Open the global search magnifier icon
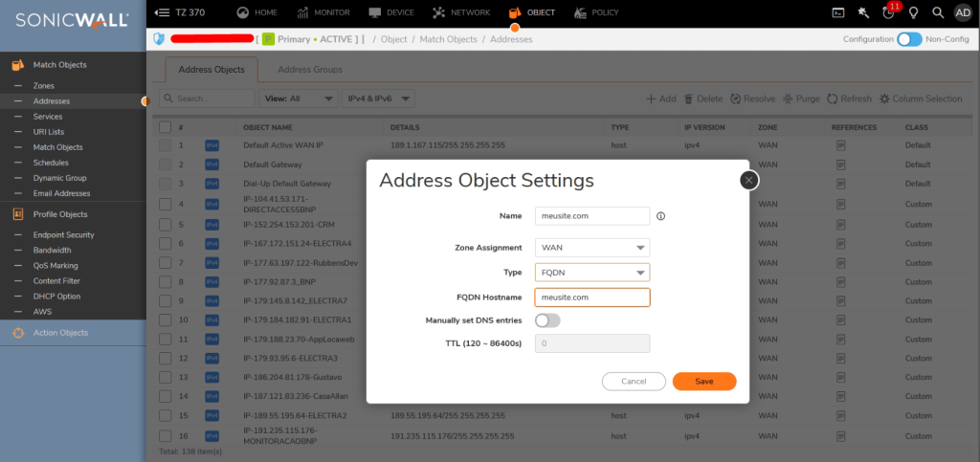Image resolution: width=980 pixels, height=462 pixels. 938,12
